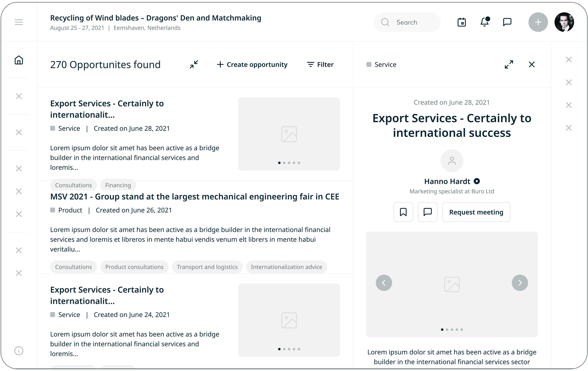The width and height of the screenshot is (588, 371).
Task: Click Create opportunity button
Action: pyautogui.click(x=252, y=64)
